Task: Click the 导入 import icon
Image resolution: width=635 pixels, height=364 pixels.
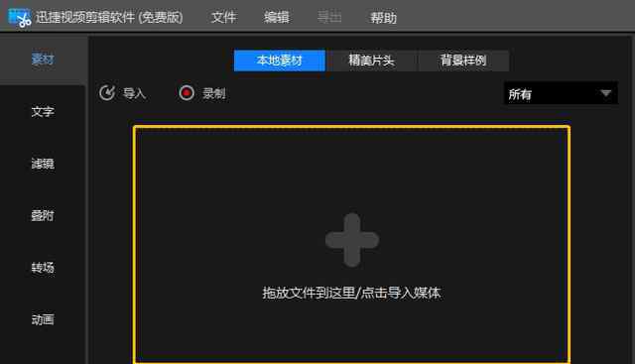Action: tap(107, 93)
